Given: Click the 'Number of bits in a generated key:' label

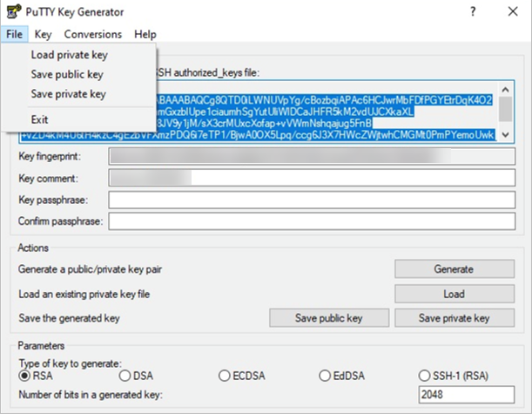Looking at the screenshot, I should [x=91, y=395].
